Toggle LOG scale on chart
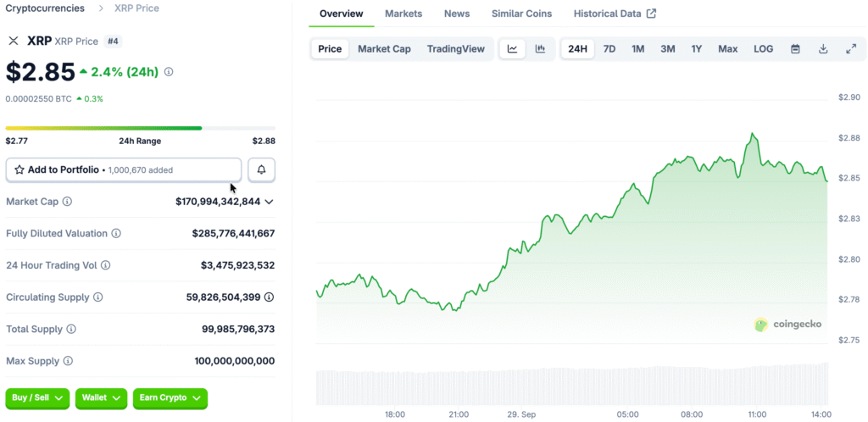 (x=764, y=48)
